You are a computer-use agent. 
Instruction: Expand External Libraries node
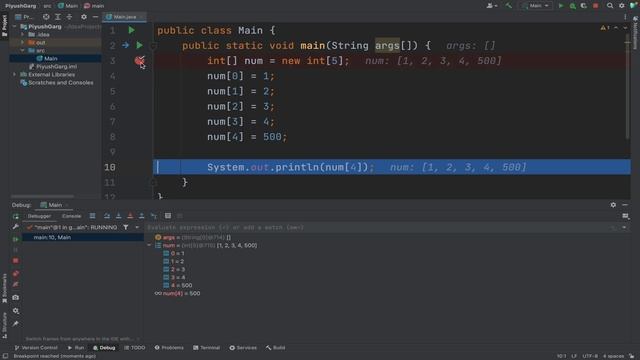tap(15, 75)
